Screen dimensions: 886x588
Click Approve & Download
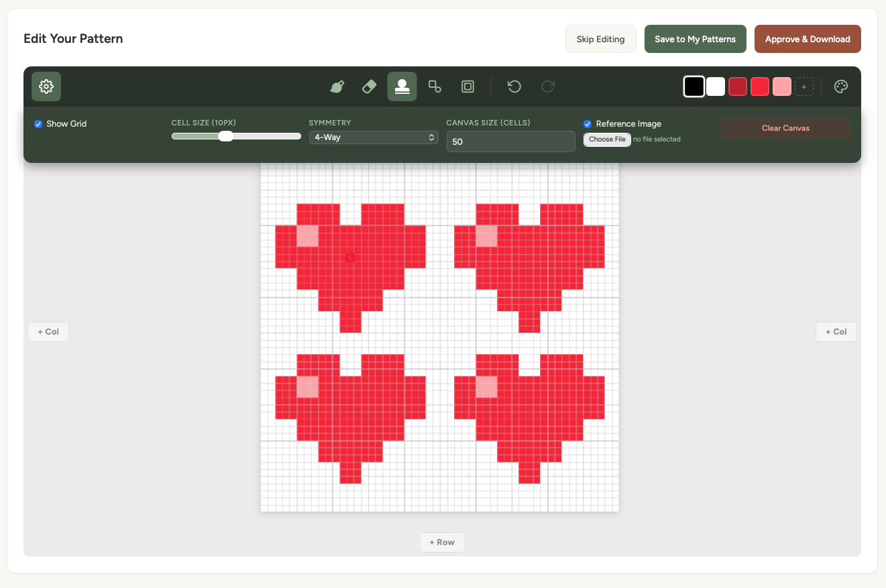click(x=808, y=39)
